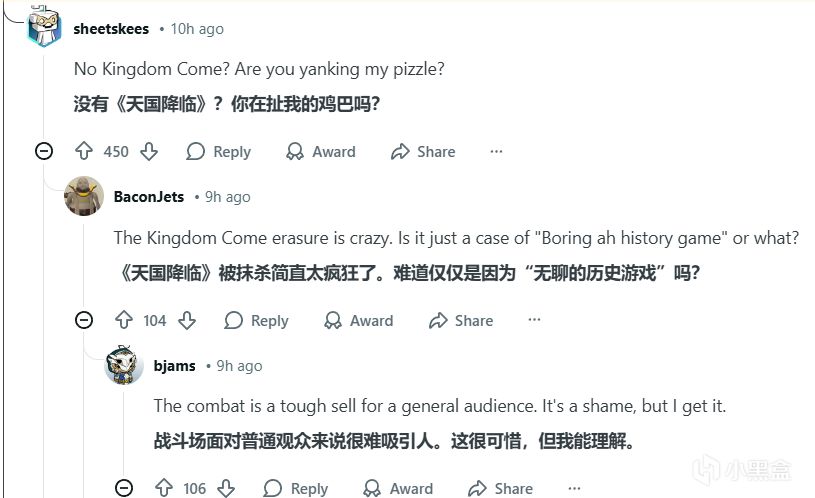
Task: Reply to BaconJets' comment
Action: [x=257, y=321]
